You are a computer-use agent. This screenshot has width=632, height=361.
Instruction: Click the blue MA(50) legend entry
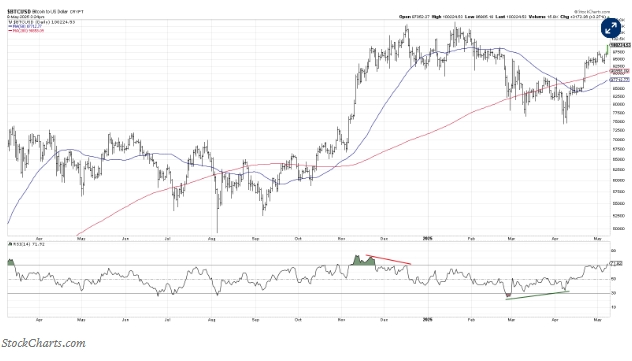24,26
